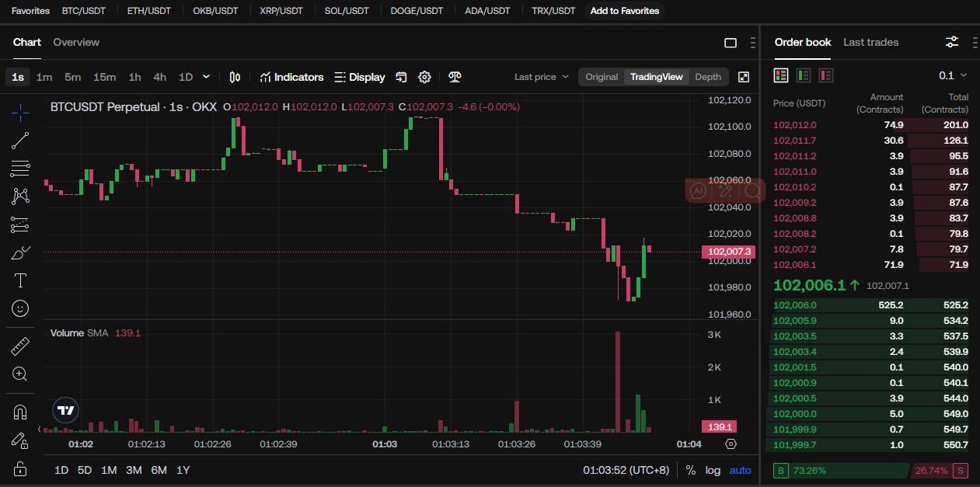This screenshot has height=487, width=980.
Task: Open the time axis settings gear
Action: [x=731, y=444]
